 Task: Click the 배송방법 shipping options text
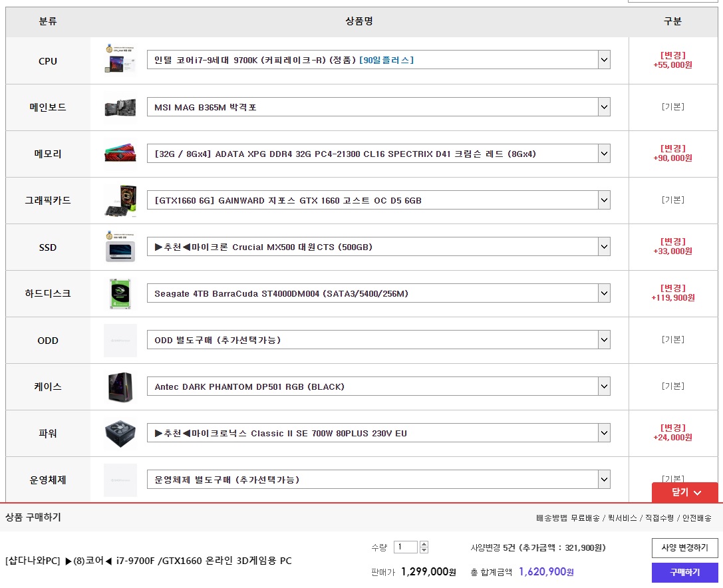(624, 518)
